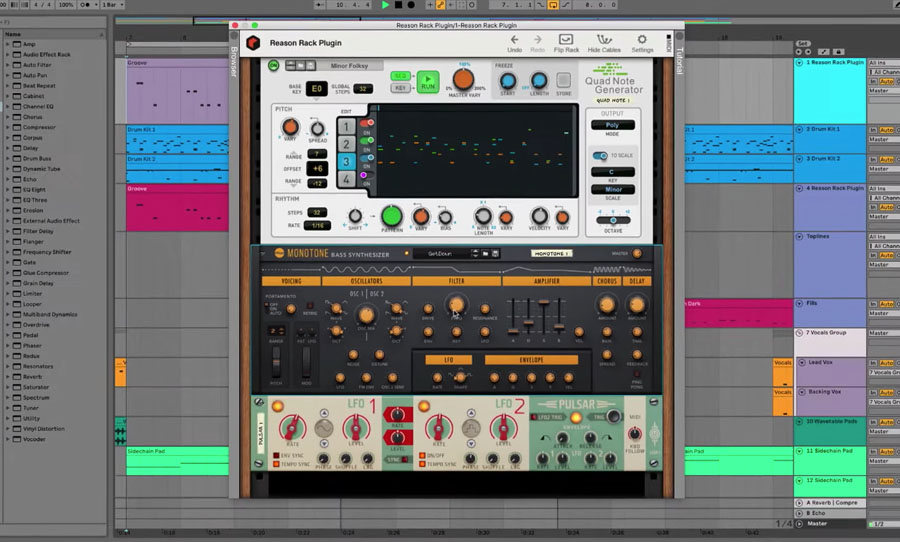Toggle generator 1 red ON switch
This screenshot has width=900, height=542.
click(x=367, y=123)
